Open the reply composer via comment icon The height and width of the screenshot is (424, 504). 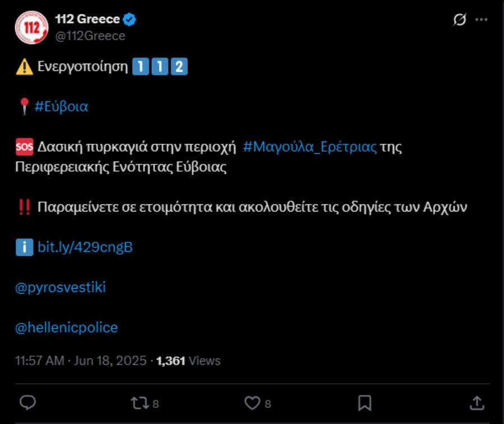click(x=27, y=401)
